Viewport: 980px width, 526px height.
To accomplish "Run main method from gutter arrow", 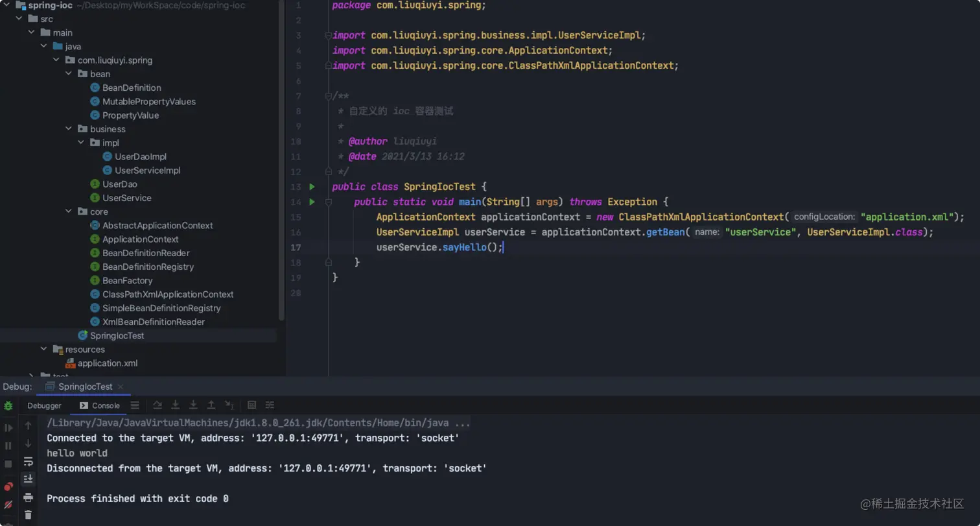I will [312, 202].
